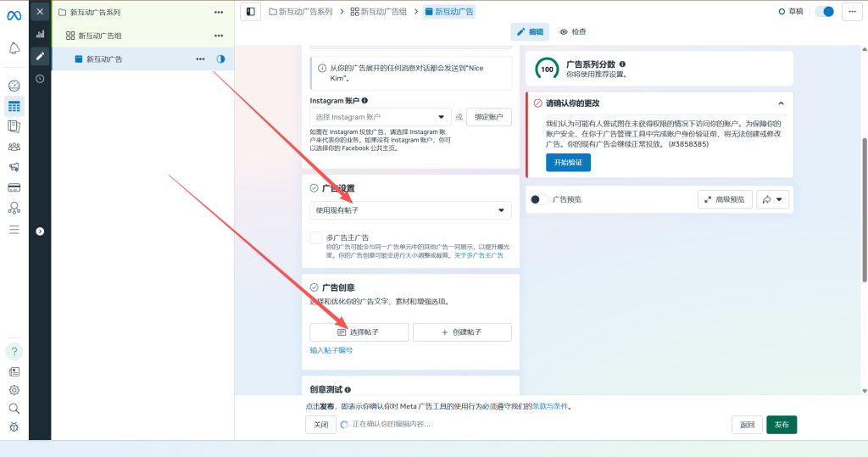This screenshot has height=457, width=868.
Task: Check the 多广告主广告 checkbox
Action: (316, 238)
